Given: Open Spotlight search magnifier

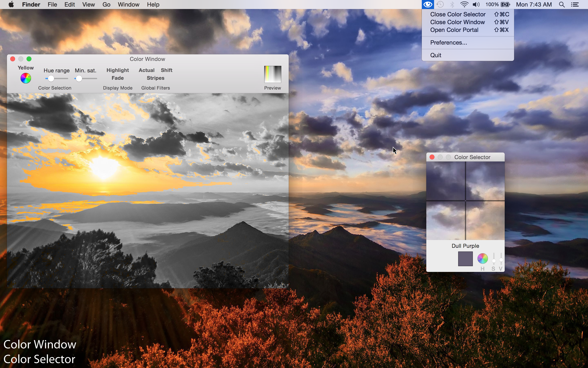Looking at the screenshot, I should click(x=562, y=4).
